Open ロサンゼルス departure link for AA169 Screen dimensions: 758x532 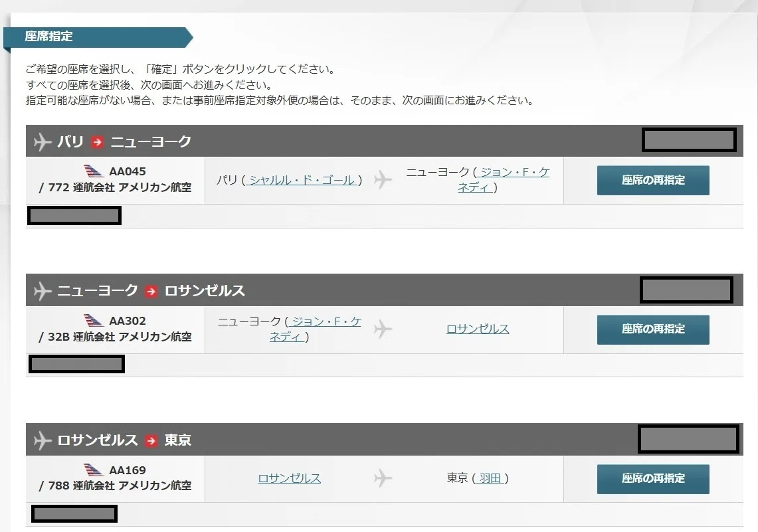[290, 478]
